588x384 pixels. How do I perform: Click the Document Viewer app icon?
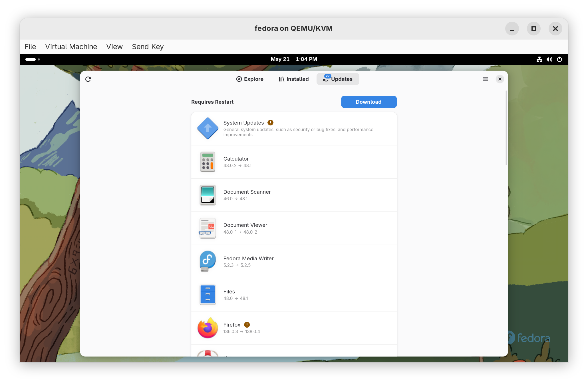pyautogui.click(x=208, y=229)
